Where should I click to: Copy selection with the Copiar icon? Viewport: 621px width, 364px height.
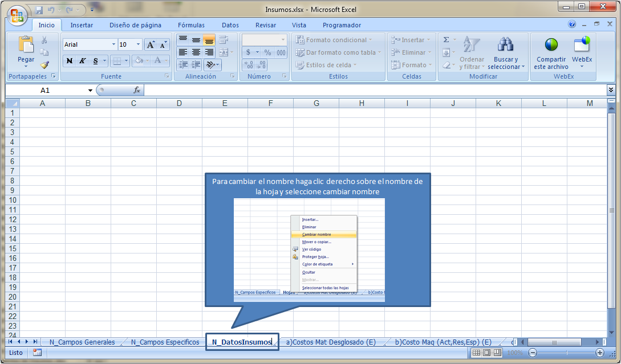tap(44, 52)
